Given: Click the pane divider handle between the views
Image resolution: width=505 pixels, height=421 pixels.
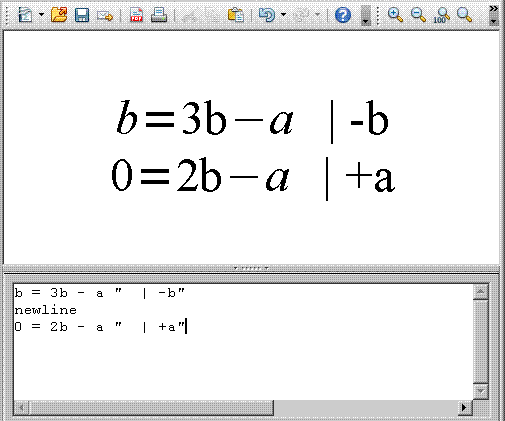Looking at the screenshot, I should click(x=251, y=268).
